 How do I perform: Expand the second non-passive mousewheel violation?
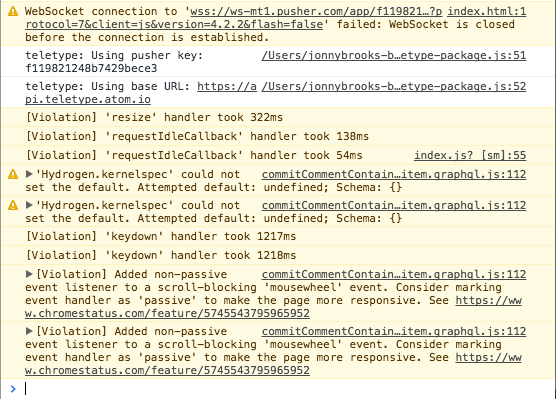coord(29,331)
